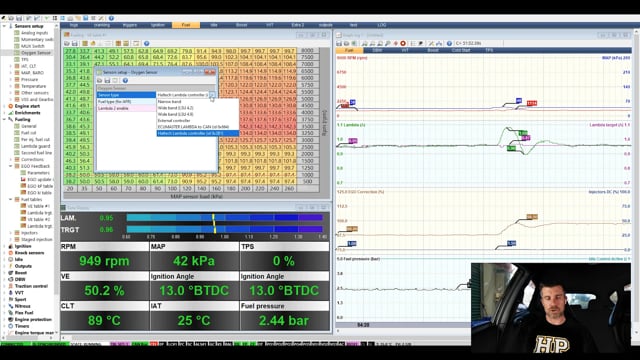Select Fuel cut under Fueling
The width and height of the screenshot is (640, 360).
coord(29,133)
